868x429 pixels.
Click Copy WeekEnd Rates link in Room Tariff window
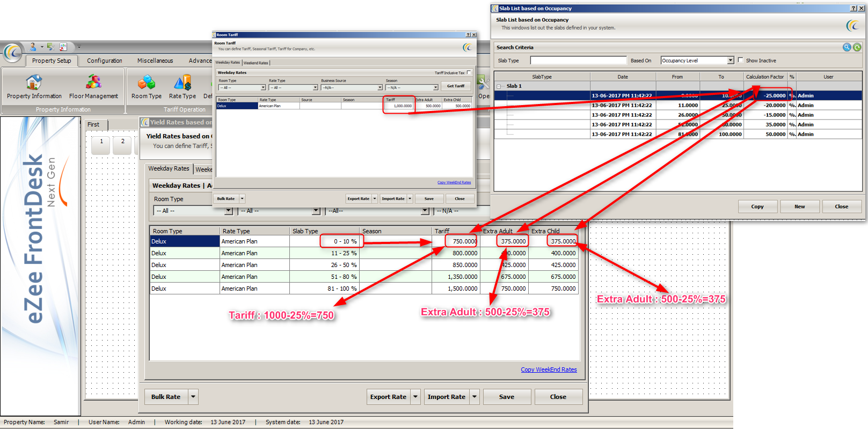tap(454, 182)
